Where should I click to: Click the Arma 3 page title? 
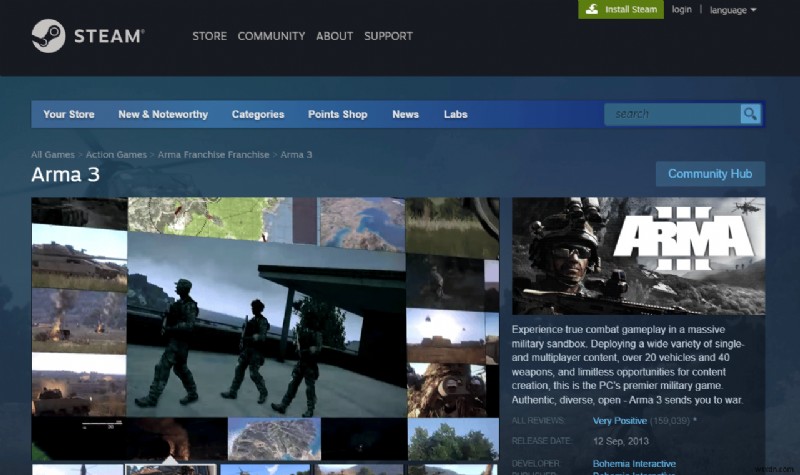65,175
